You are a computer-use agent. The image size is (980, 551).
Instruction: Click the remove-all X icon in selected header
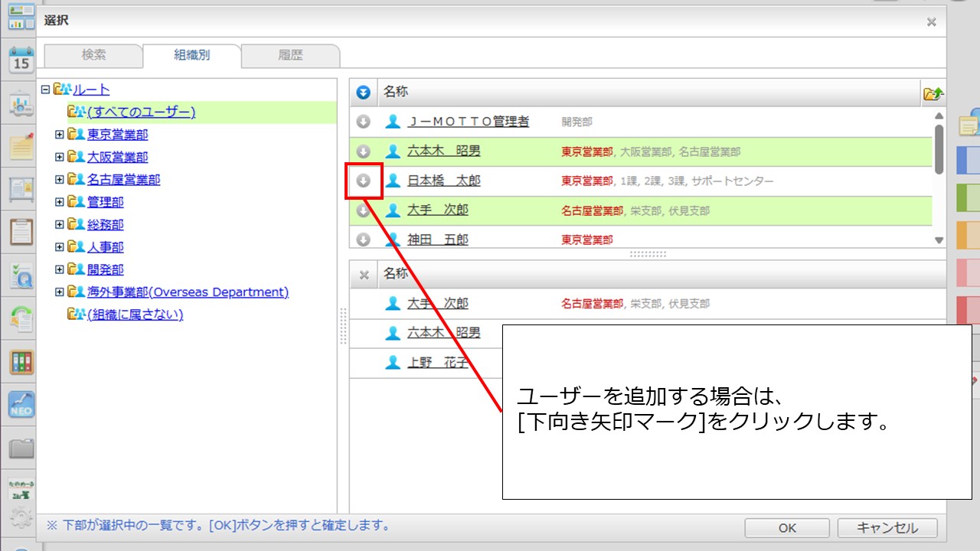364,274
